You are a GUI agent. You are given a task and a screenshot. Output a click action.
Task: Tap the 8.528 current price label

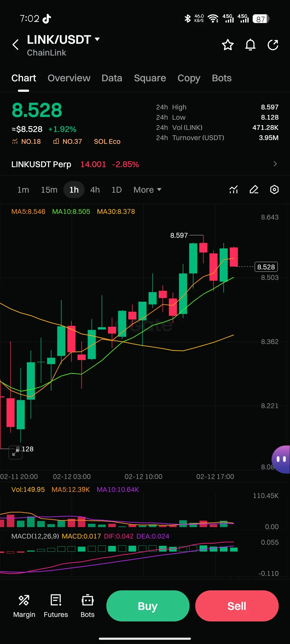tap(266, 267)
